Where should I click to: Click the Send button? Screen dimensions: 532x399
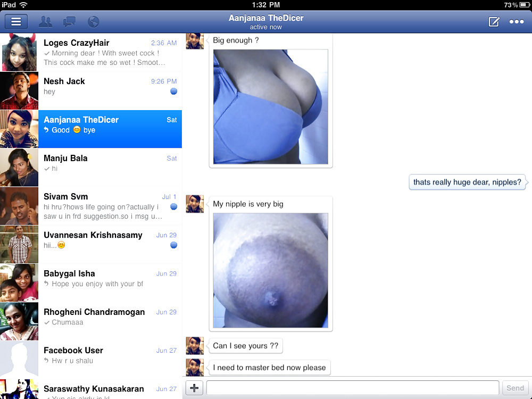click(x=515, y=388)
